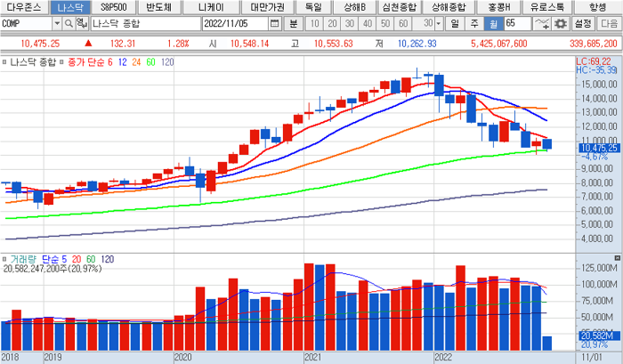Open the symbol search magnifier icon
Screen dimensions: 623x364
pos(69,23)
